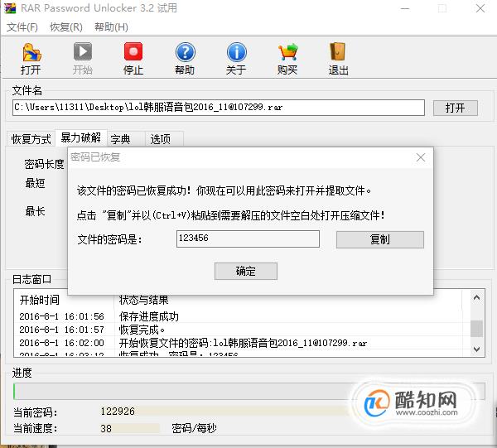
Task: Open the 文件(F) menu
Action: [x=22, y=27]
